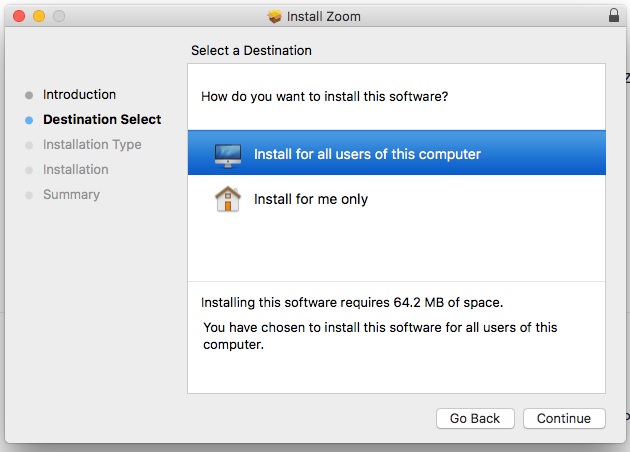Click the lock icon in the title bar

613,16
